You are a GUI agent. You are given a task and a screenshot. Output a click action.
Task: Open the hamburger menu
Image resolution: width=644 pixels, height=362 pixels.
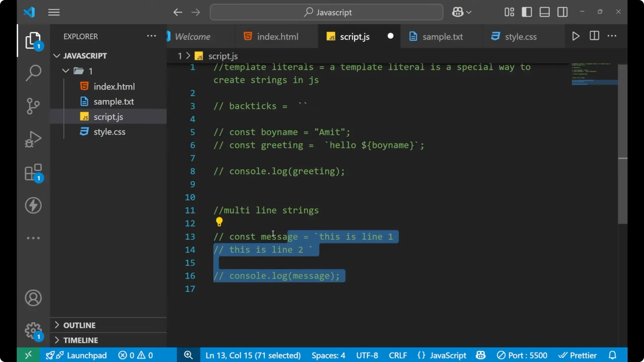click(54, 12)
